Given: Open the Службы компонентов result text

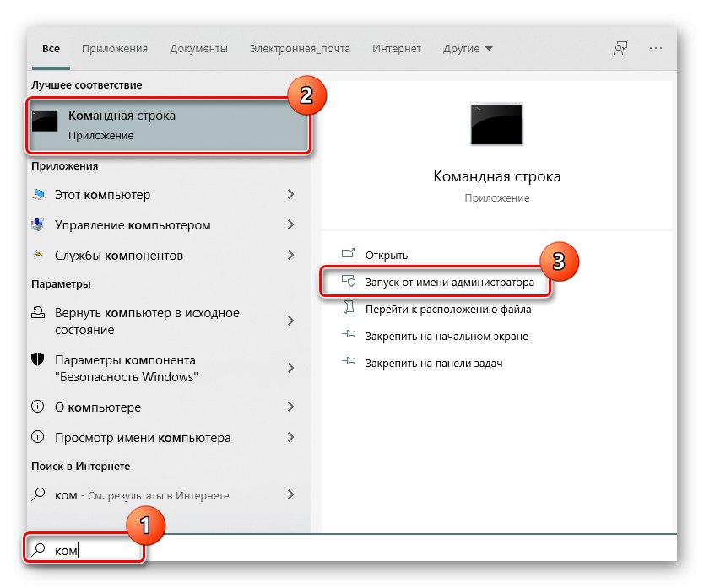Looking at the screenshot, I should [x=119, y=256].
